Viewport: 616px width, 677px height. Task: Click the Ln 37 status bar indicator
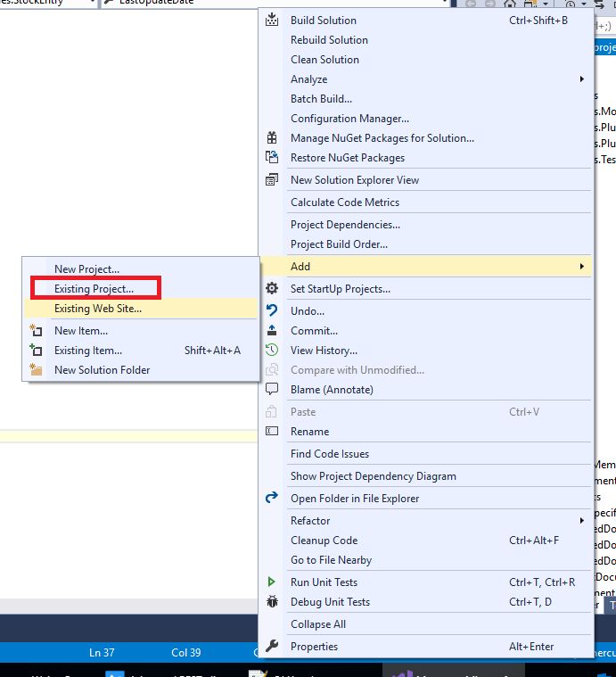coord(102,652)
